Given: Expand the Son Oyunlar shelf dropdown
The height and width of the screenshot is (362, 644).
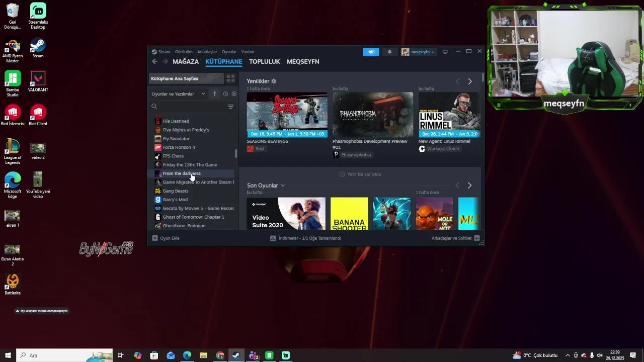Looking at the screenshot, I should 283,186.
